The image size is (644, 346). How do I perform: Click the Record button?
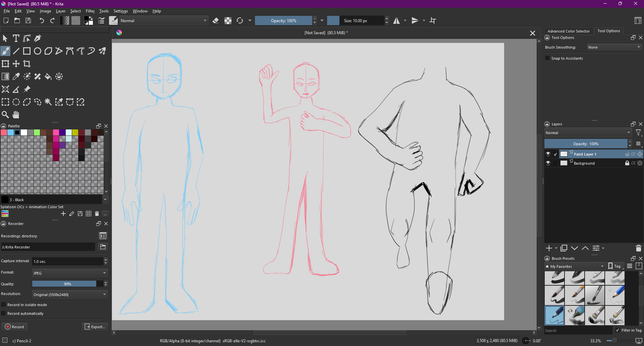[14, 327]
